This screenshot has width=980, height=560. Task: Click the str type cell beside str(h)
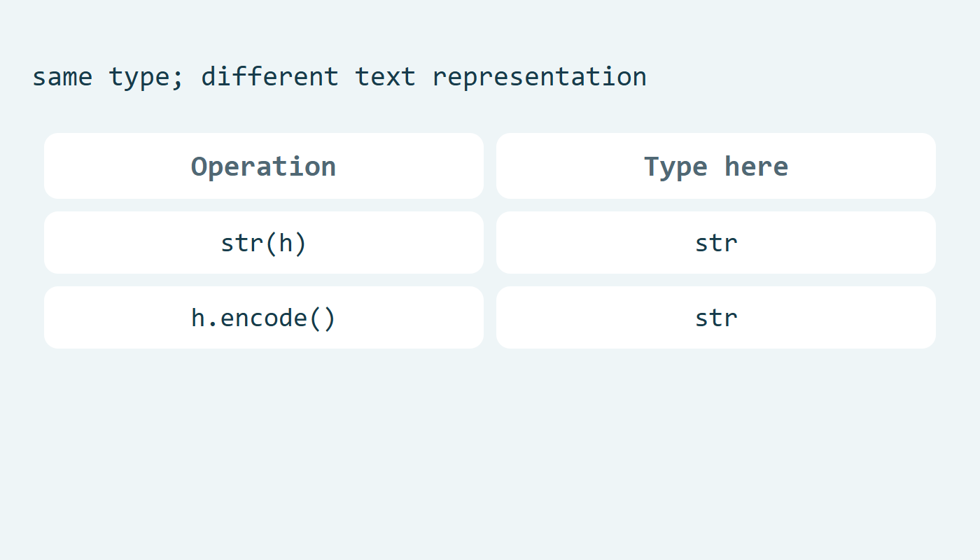click(716, 243)
